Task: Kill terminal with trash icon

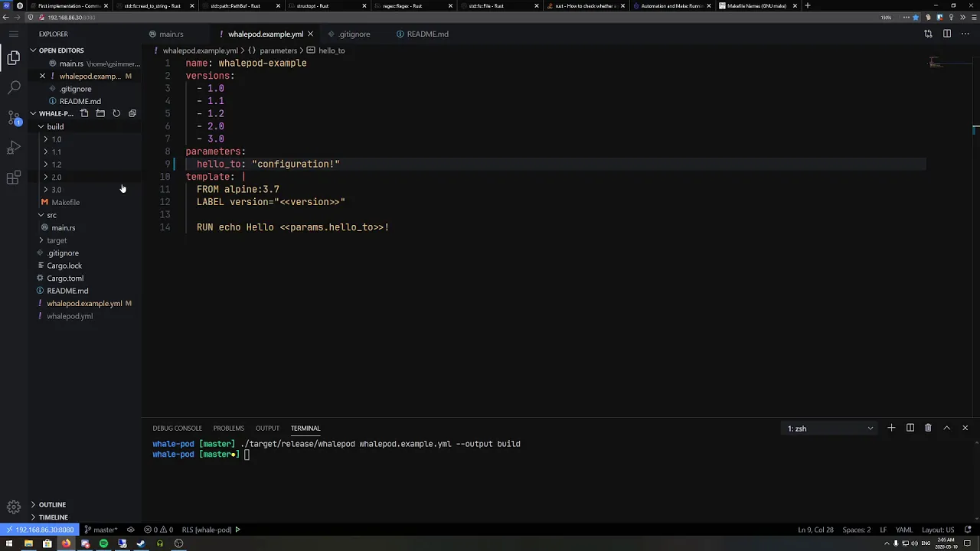Action: [928, 428]
